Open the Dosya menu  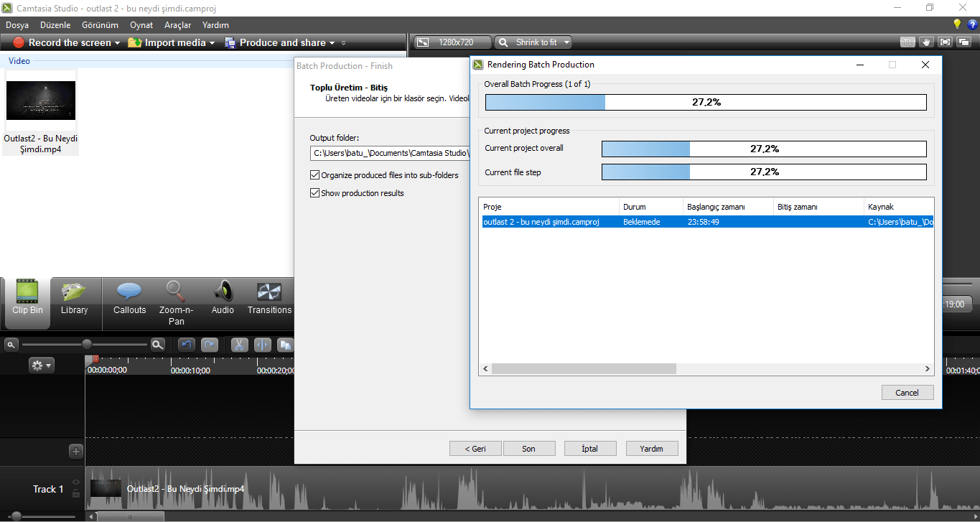(17, 24)
